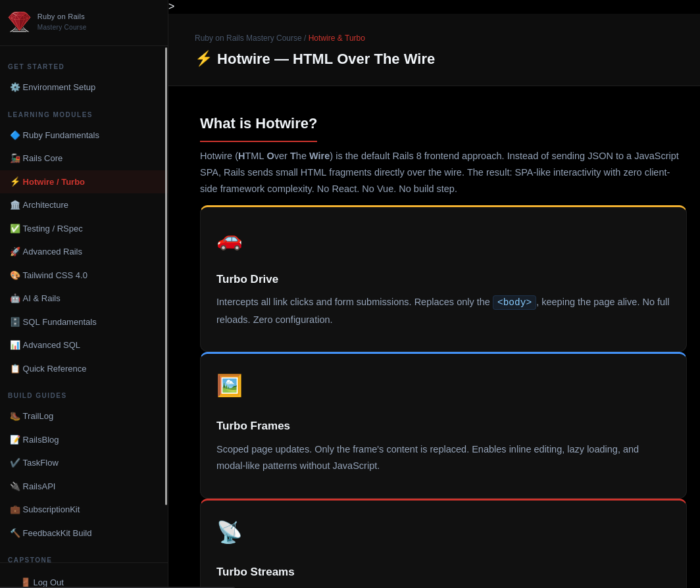Click the bar chart icon beside Advanced SQL
Viewport: 700px width, 588px height.
coord(15,345)
